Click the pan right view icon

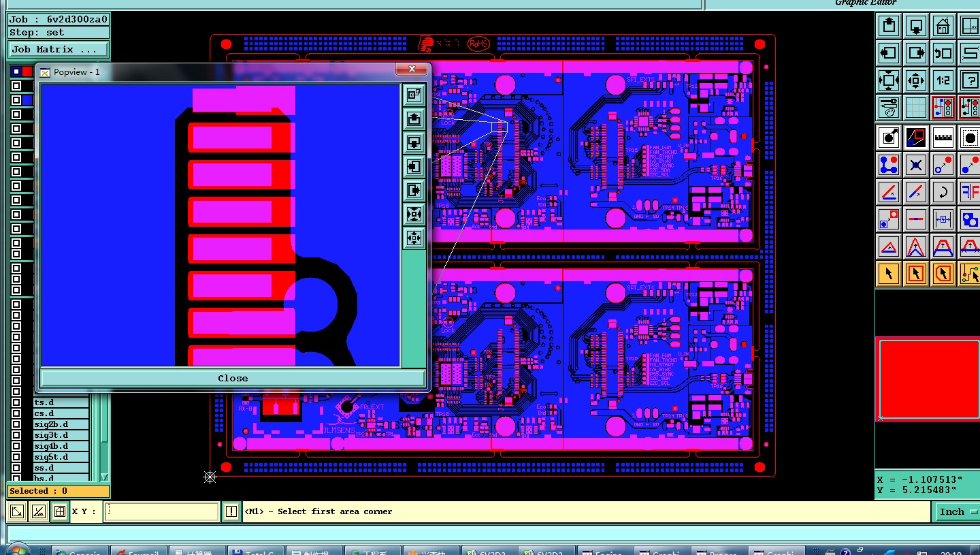[x=916, y=53]
